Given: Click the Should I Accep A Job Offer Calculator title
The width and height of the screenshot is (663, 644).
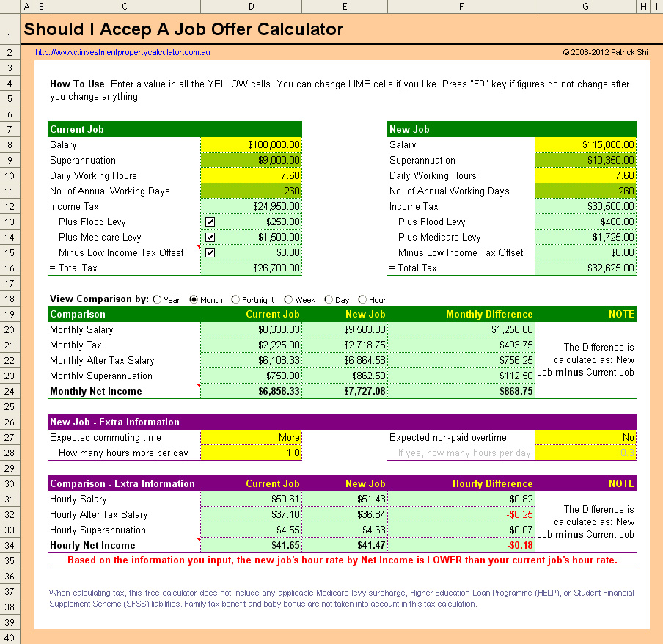Looking at the screenshot, I should point(183,29).
